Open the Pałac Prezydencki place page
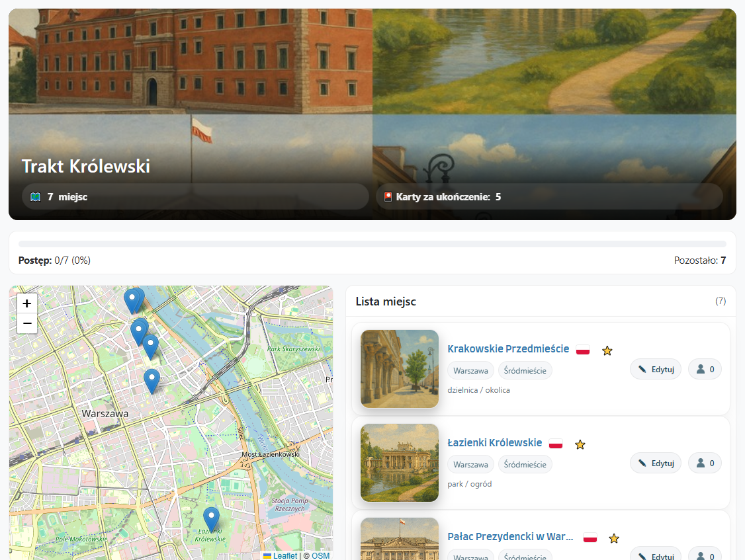The height and width of the screenshot is (560, 745). click(x=512, y=537)
